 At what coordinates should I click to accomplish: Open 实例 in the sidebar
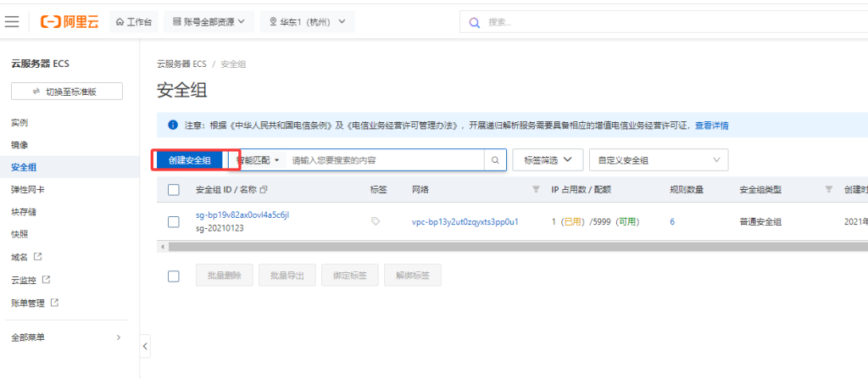[19, 122]
